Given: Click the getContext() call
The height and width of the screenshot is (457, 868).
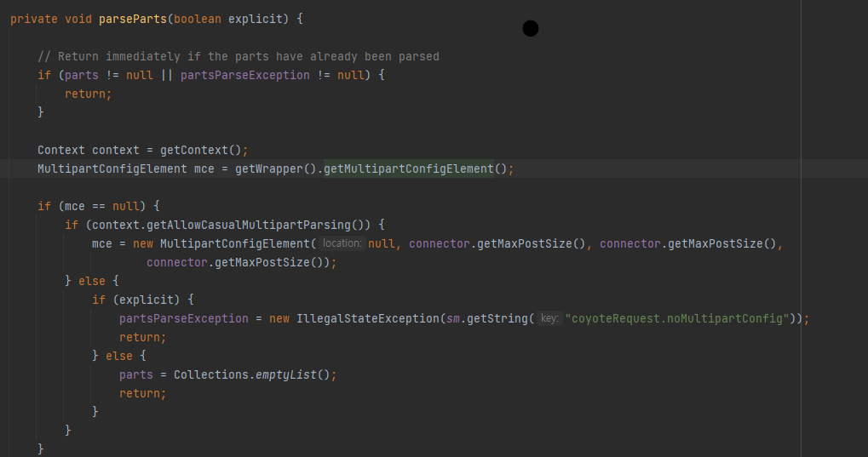Looking at the screenshot, I should (x=200, y=150).
